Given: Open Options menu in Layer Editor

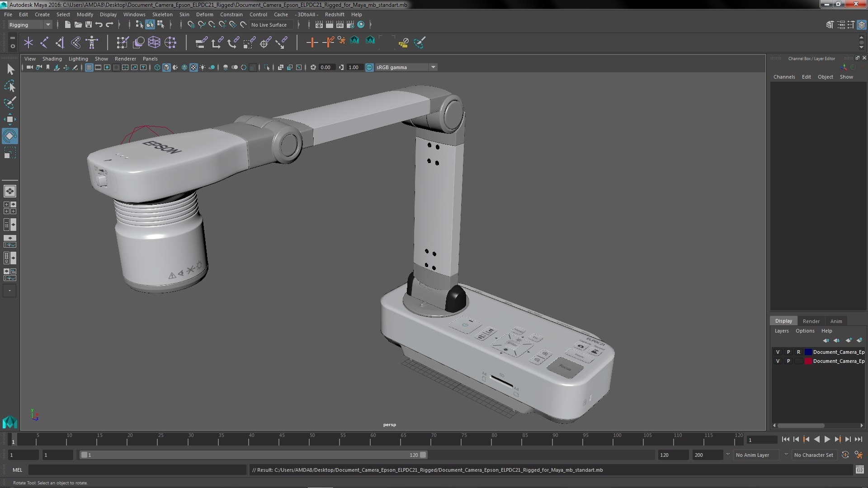Looking at the screenshot, I should point(805,331).
